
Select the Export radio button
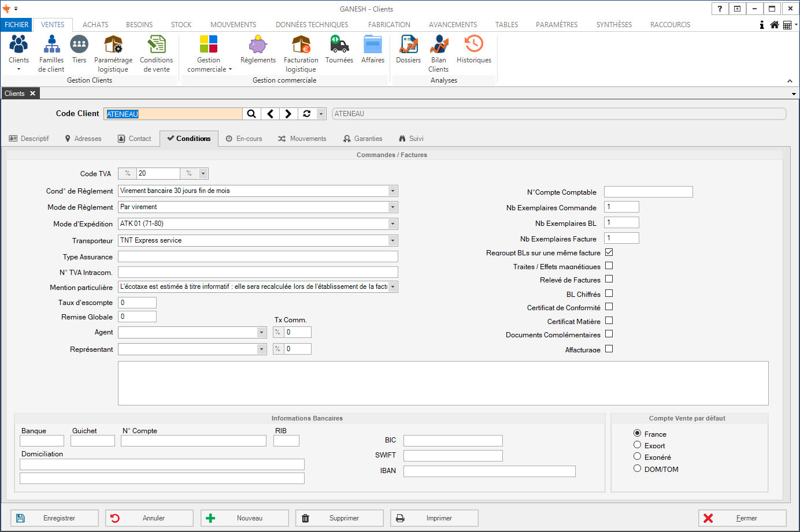[637, 445]
